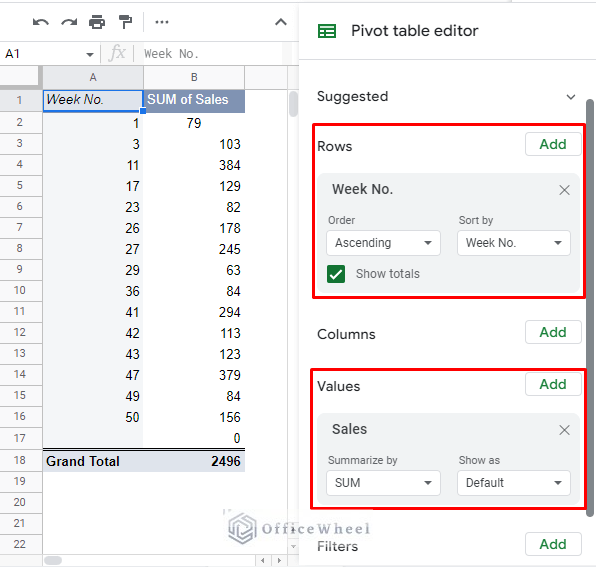Select the week number cell '36'
Image resolution: width=596 pixels, height=567 pixels.
click(93, 291)
